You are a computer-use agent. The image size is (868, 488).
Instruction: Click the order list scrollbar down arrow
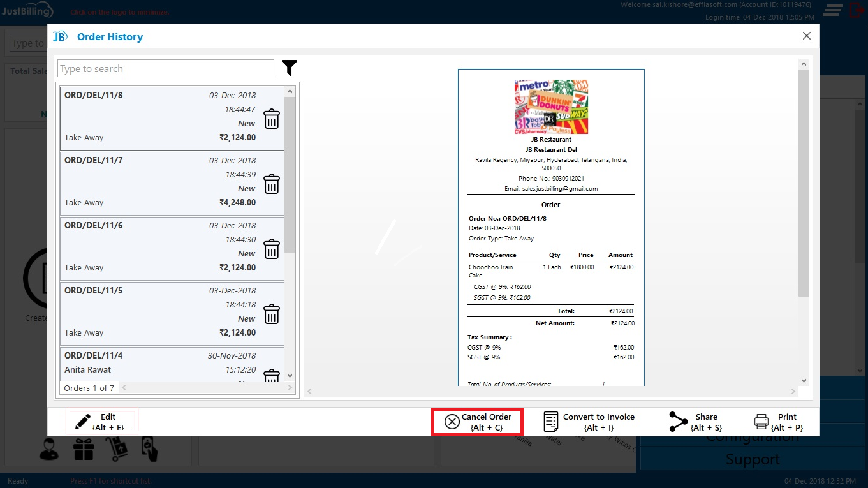click(x=290, y=376)
